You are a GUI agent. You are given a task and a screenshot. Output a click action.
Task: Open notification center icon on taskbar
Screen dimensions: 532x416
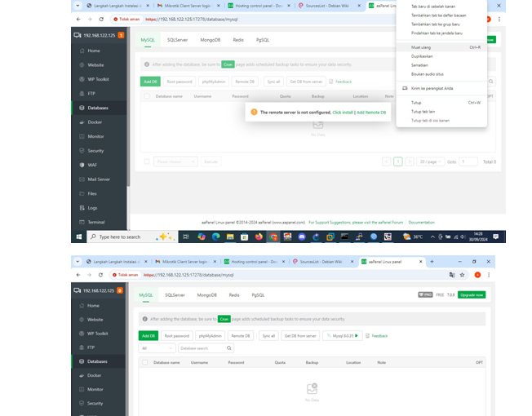(496, 237)
